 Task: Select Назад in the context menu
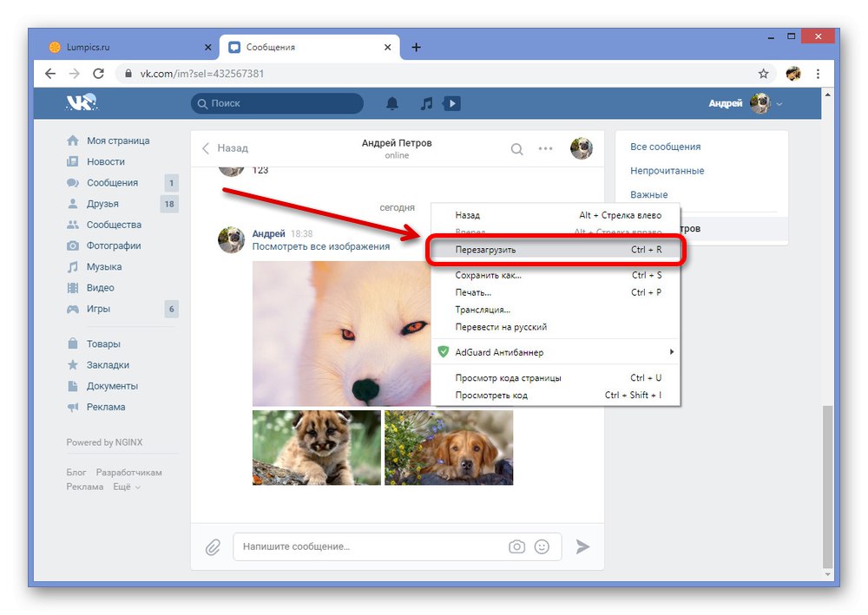556,215
